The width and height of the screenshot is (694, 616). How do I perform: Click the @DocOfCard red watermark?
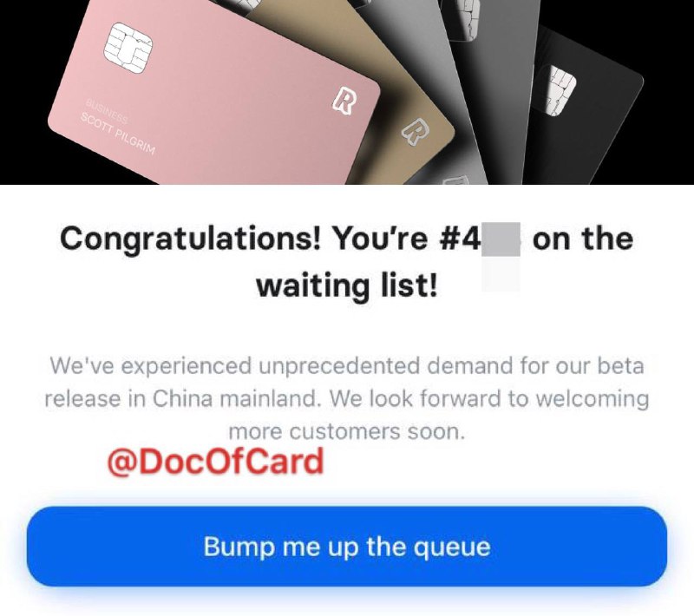point(215,461)
